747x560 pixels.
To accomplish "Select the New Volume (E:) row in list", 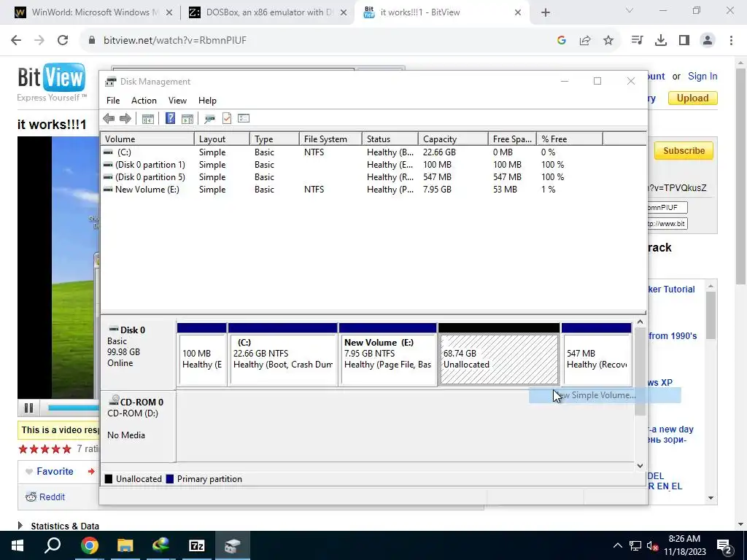I will 352,190.
